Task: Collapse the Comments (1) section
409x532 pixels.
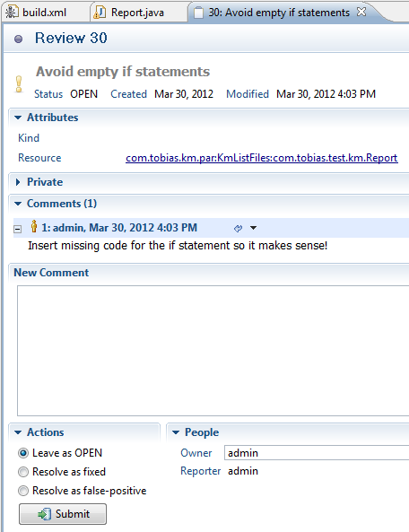Action: [x=18, y=204]
